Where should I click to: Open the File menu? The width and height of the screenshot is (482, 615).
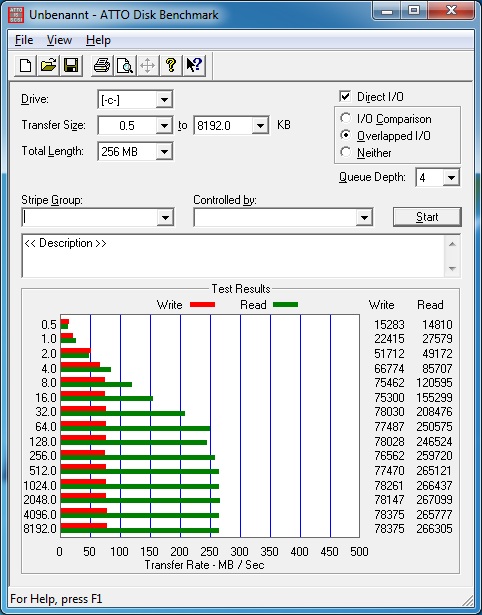[24, 40]
